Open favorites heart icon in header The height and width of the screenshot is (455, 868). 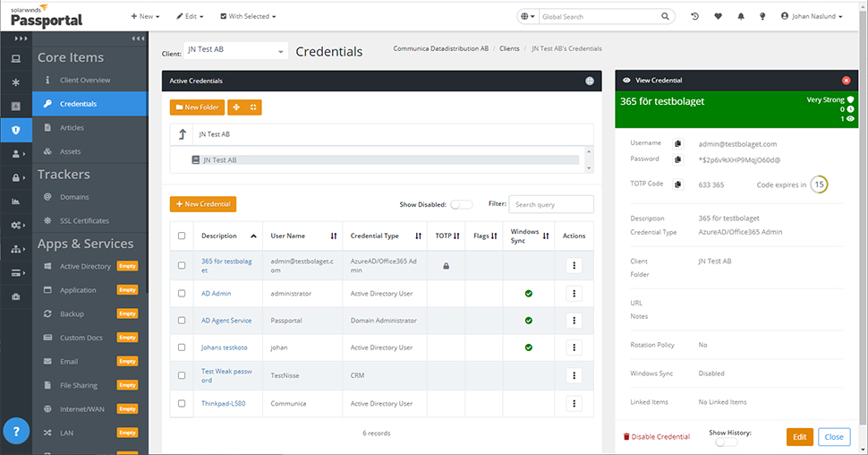[x=718, y=17]
